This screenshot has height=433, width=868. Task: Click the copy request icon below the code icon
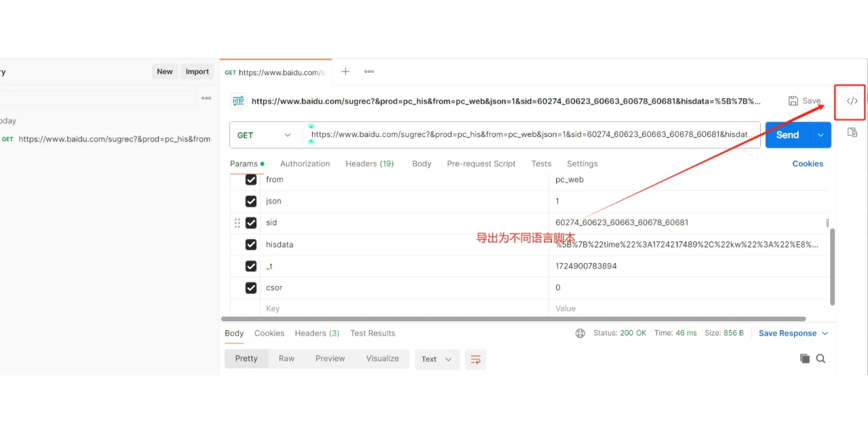[851, 133]
